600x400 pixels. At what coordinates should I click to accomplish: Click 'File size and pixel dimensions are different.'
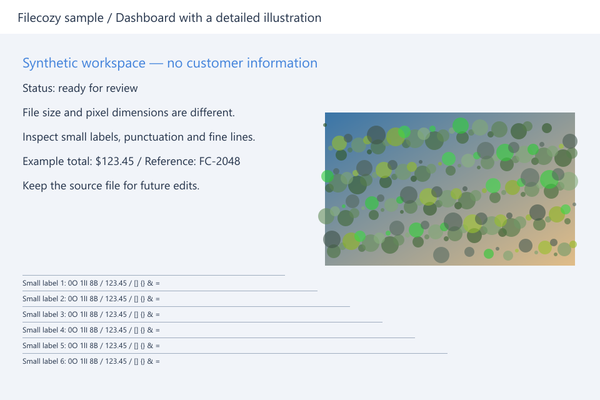(x=129, y=113)
